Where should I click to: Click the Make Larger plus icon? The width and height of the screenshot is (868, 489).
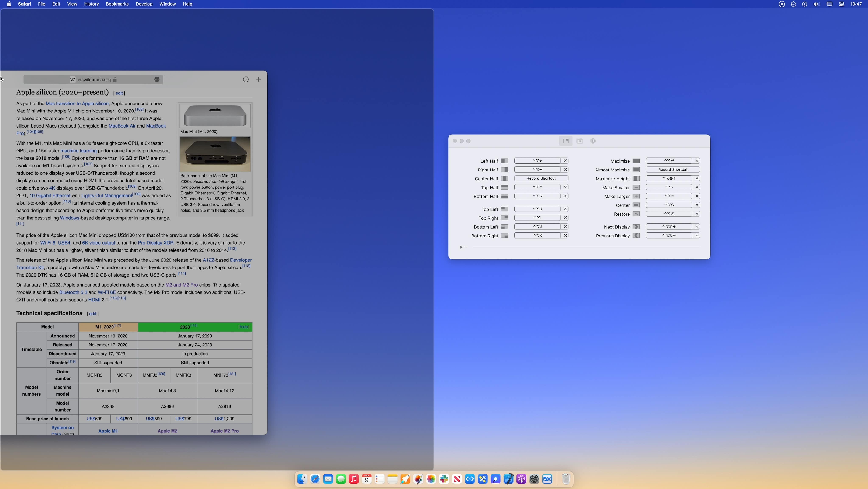pos(636,196)
